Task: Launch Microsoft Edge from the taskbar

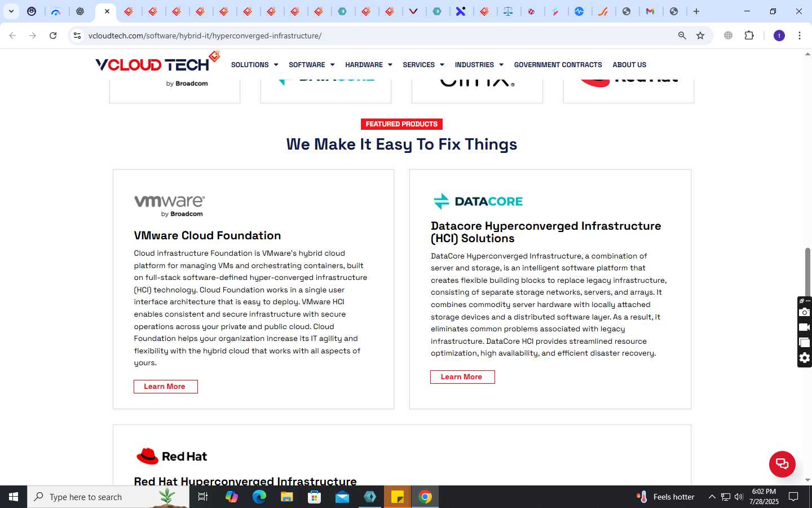Action: click(x=259, y=497)
